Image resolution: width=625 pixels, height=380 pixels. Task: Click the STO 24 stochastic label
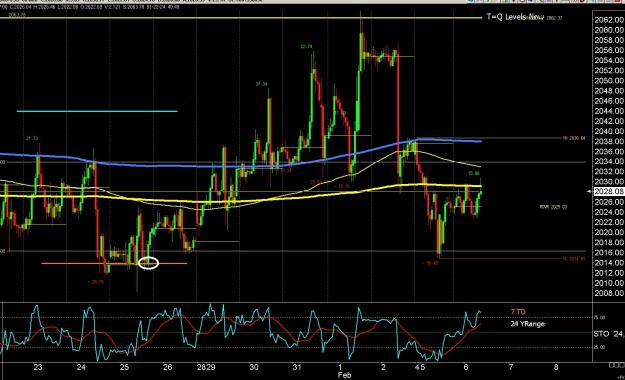(609, 334)
